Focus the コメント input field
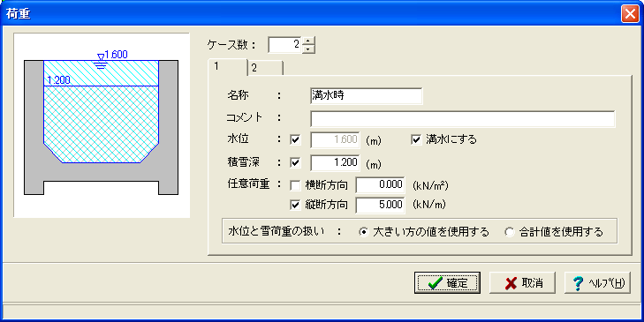 (x=463, y=119)
